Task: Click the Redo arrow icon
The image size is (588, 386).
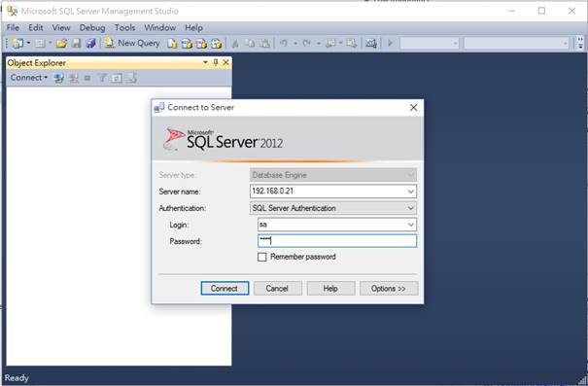Action: click(x=307, y=44)
